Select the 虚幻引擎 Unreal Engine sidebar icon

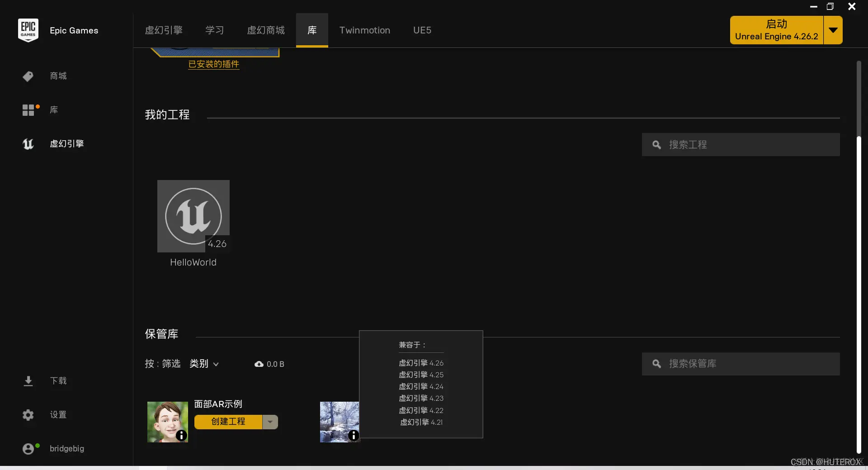[28, 144]
